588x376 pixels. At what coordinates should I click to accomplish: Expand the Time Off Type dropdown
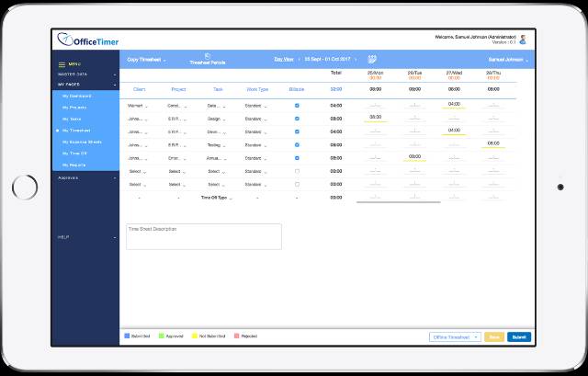(x=217, y=198)
